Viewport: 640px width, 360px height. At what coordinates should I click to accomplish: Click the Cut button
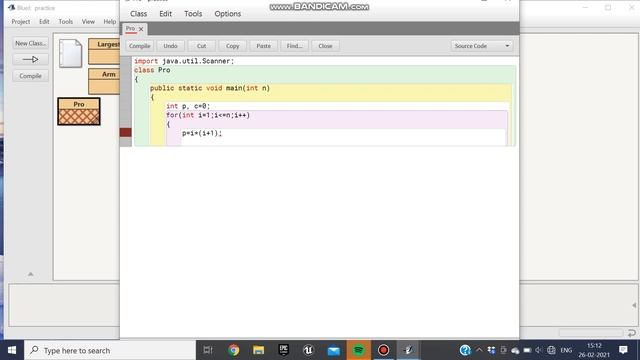tap(202, 46)
